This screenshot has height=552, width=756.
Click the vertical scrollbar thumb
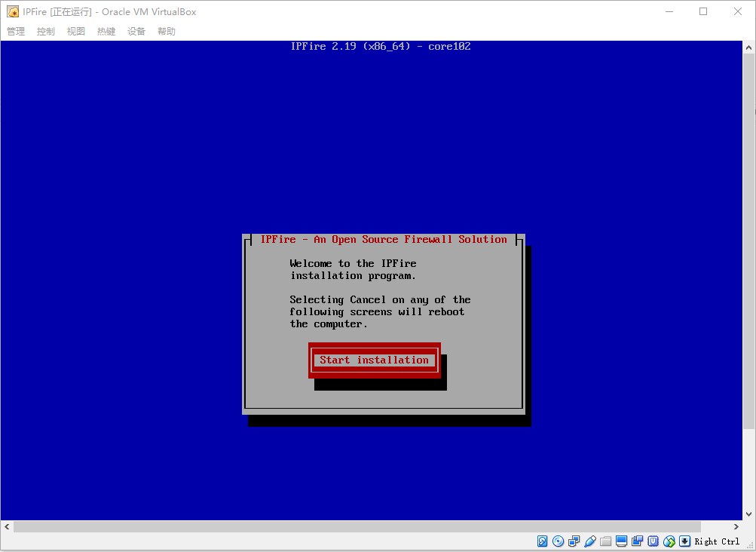[x=748, y=241]
